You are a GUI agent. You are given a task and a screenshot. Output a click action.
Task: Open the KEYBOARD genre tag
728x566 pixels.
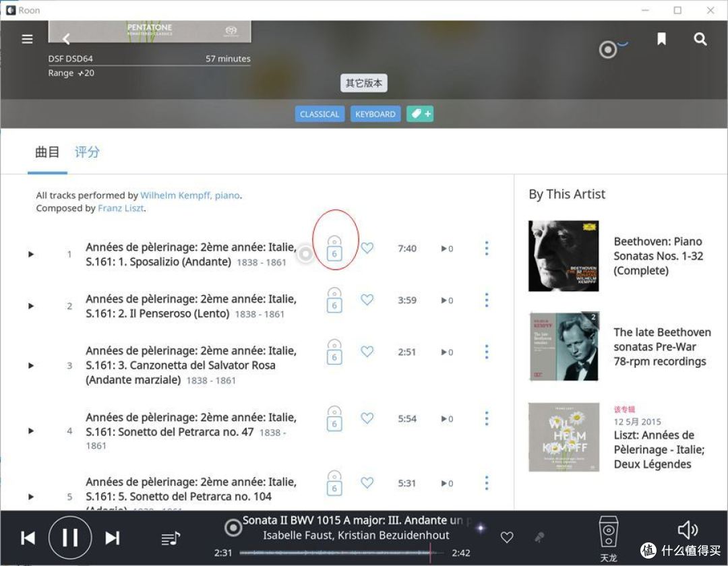[x=375, y=114]
